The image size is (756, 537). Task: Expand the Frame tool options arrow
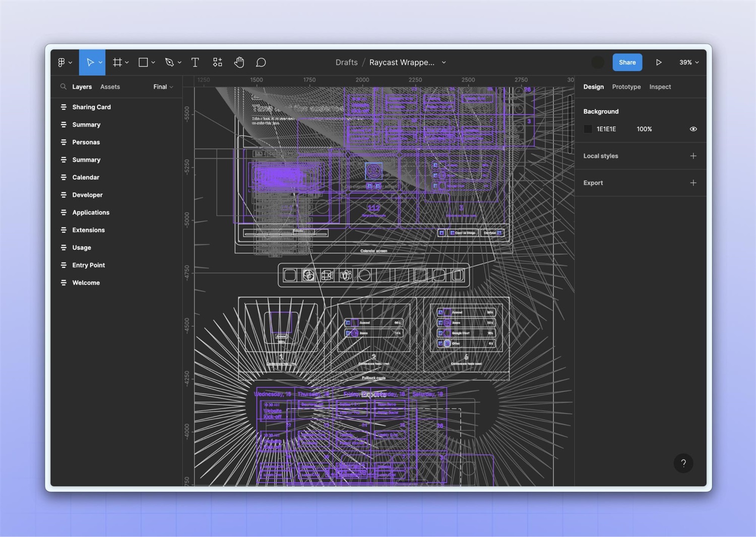point(127,63)
